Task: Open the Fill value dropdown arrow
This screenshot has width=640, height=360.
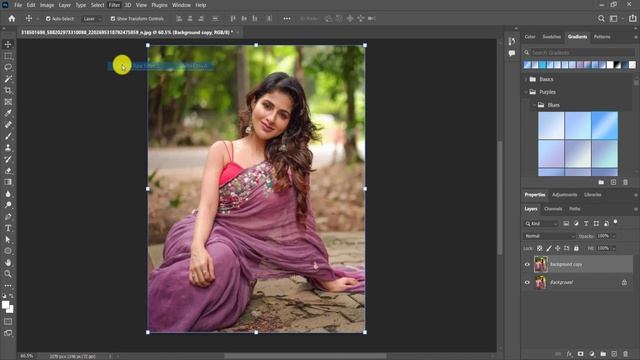Action: [614, 248]
